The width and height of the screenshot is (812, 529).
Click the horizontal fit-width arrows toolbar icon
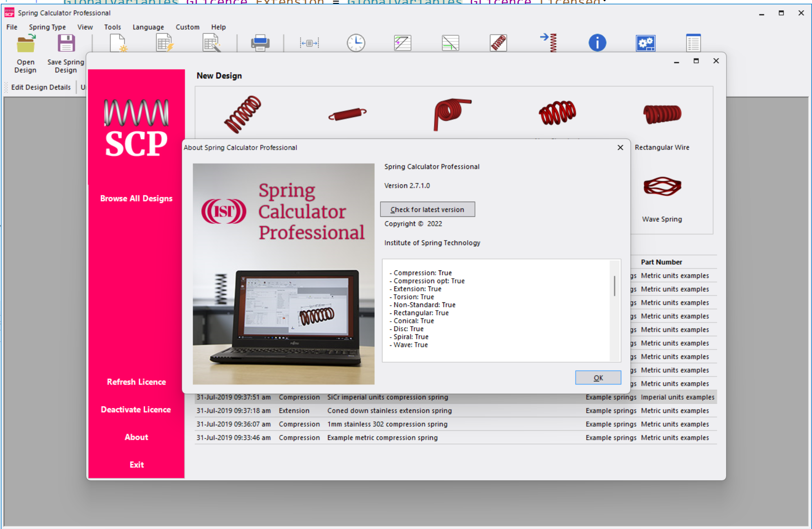pyautogui.click(x=309, y=43)
